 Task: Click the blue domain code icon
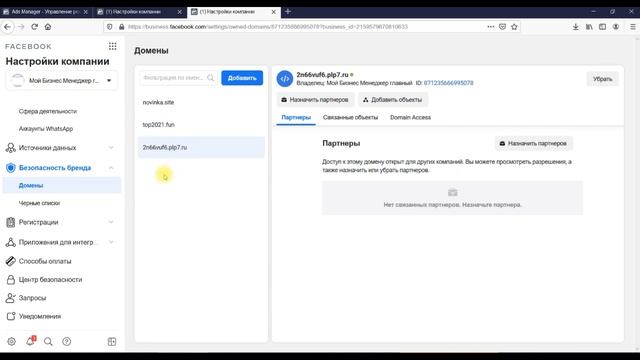[x=284, y=78]
